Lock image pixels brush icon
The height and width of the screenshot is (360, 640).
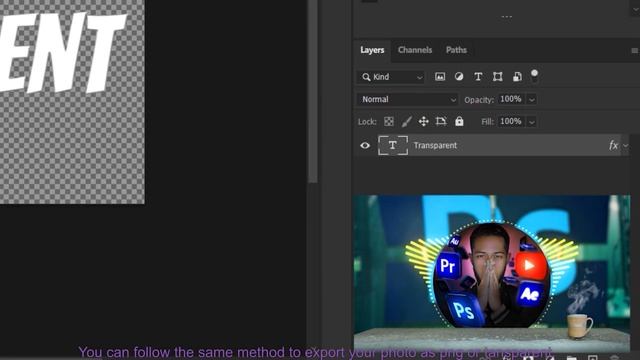click(x=407, y=121)
